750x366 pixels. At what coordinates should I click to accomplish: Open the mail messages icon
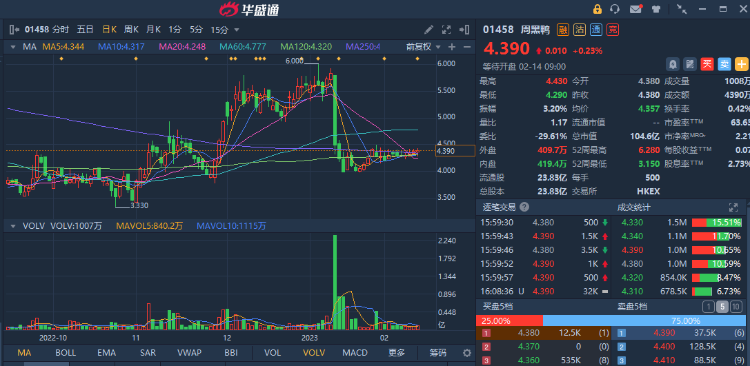(636, 9)
